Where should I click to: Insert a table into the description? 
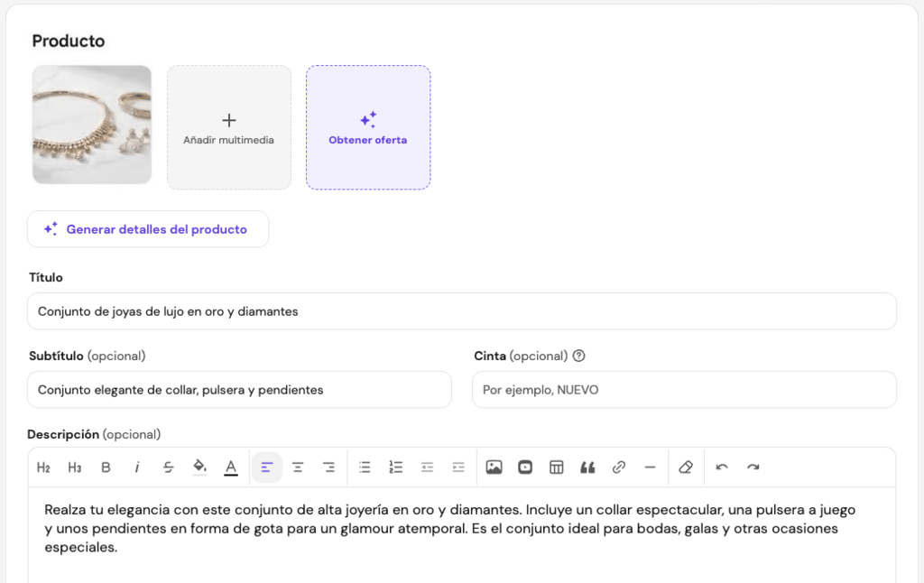coord(556,467)
